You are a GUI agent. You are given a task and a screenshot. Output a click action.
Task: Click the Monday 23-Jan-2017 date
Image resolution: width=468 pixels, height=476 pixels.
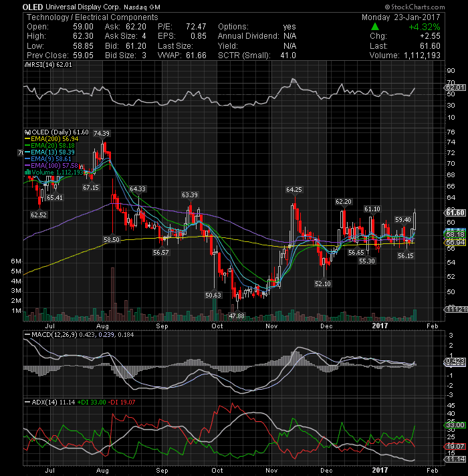400,17
